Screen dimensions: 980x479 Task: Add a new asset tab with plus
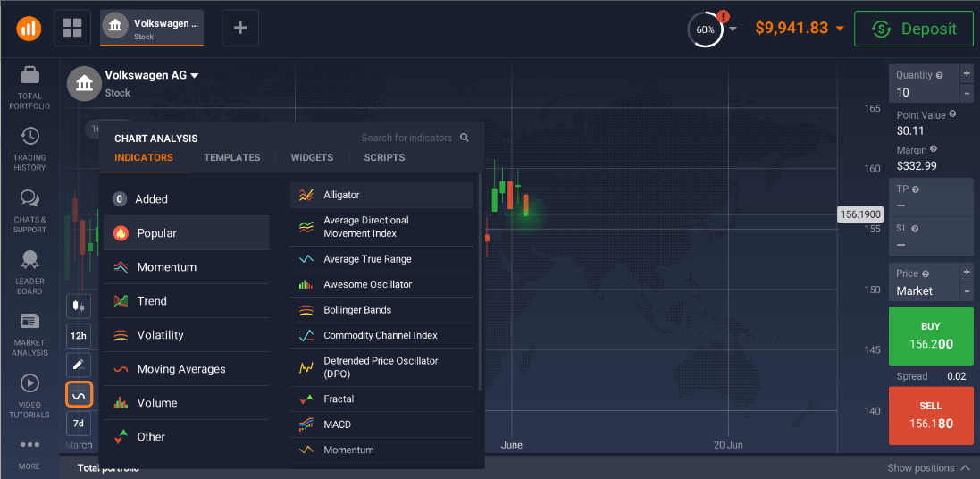(240, 28)
